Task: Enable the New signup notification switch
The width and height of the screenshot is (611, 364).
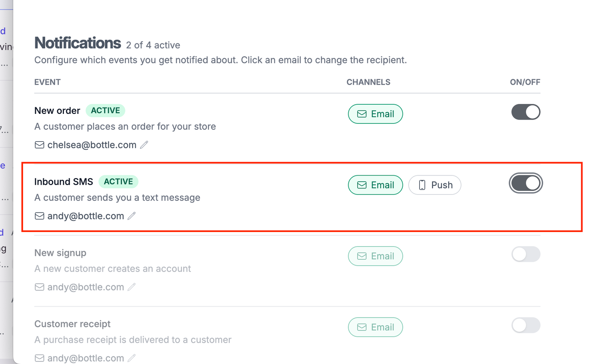Action: pos(526,254)
